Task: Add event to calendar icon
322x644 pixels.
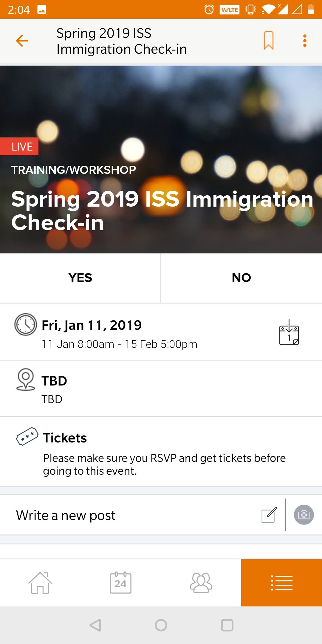Action: coord(289,332)
